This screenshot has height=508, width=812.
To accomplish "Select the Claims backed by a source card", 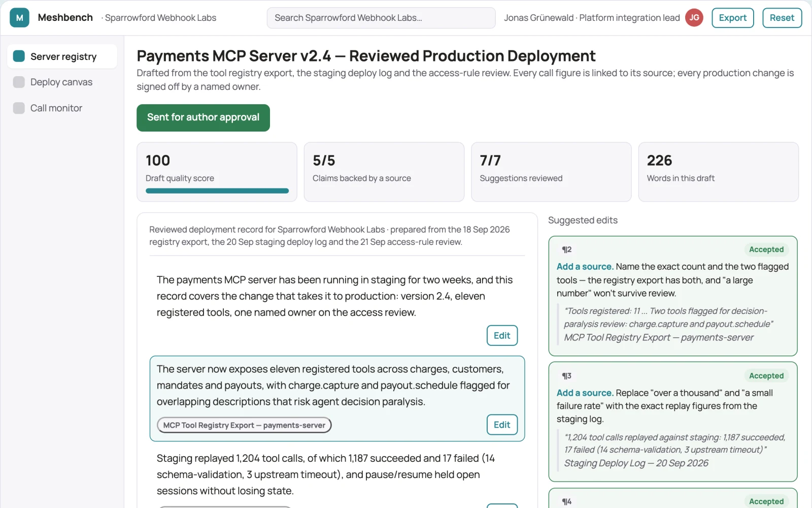I will tap(384, 172).
